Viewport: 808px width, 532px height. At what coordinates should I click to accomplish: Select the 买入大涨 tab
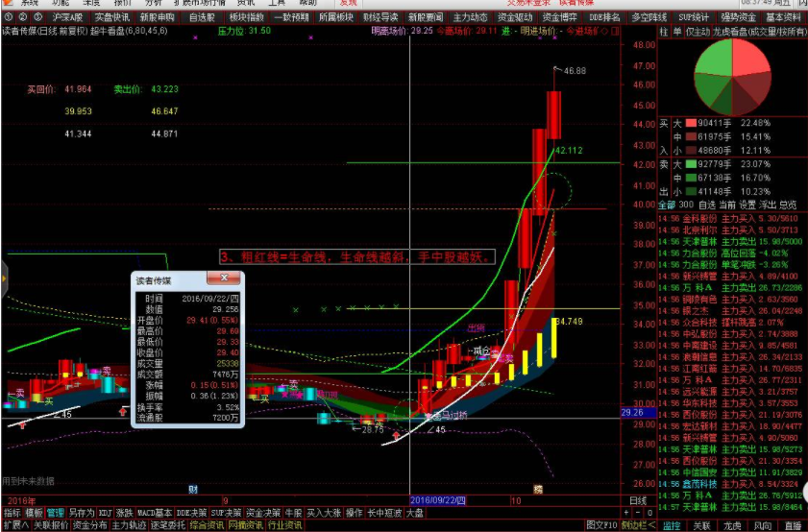[x=324, y=513]
